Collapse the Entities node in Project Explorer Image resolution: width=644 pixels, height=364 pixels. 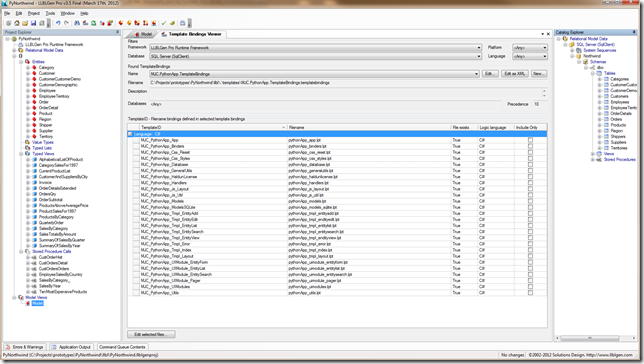pyautogui.click(x=21, y=62)
